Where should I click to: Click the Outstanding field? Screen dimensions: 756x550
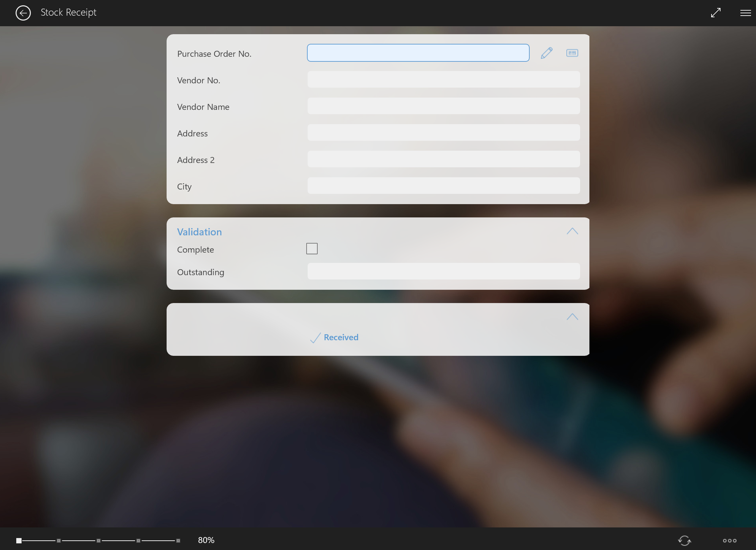click(x=443, y=271)
